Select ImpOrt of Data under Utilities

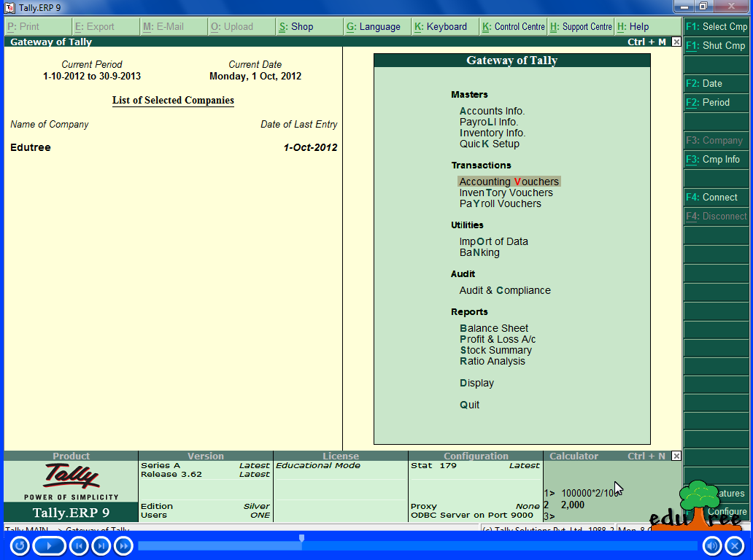(494, 241)
